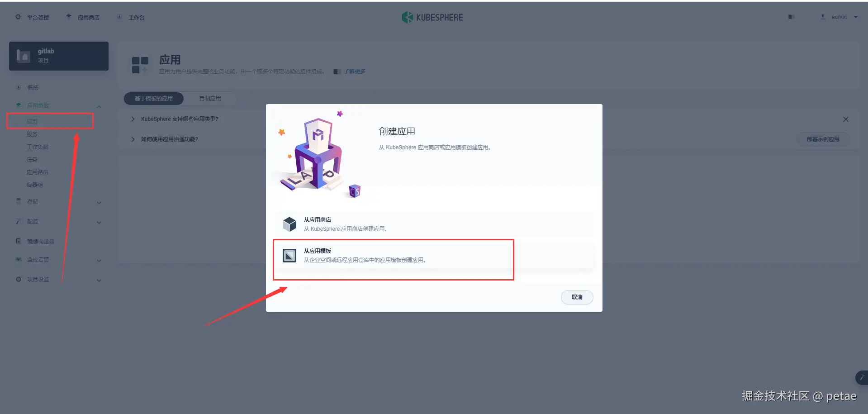
Task: Click the document icon left of admin
Action: [791, 17]
